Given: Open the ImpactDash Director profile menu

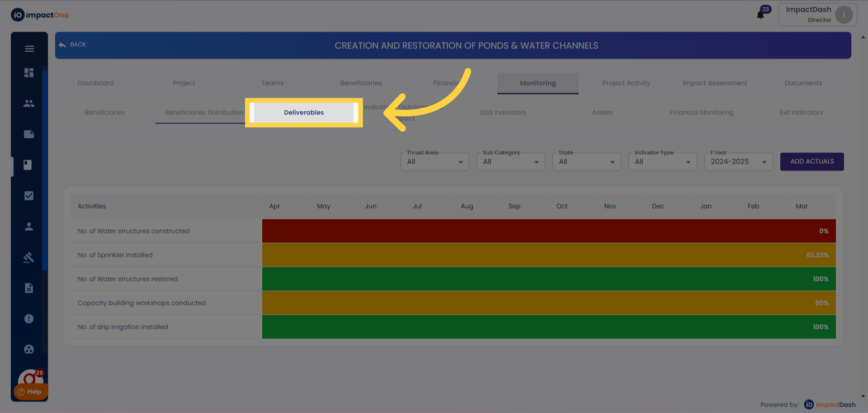Looking at the screenshot, I should (x=817, y=14).
